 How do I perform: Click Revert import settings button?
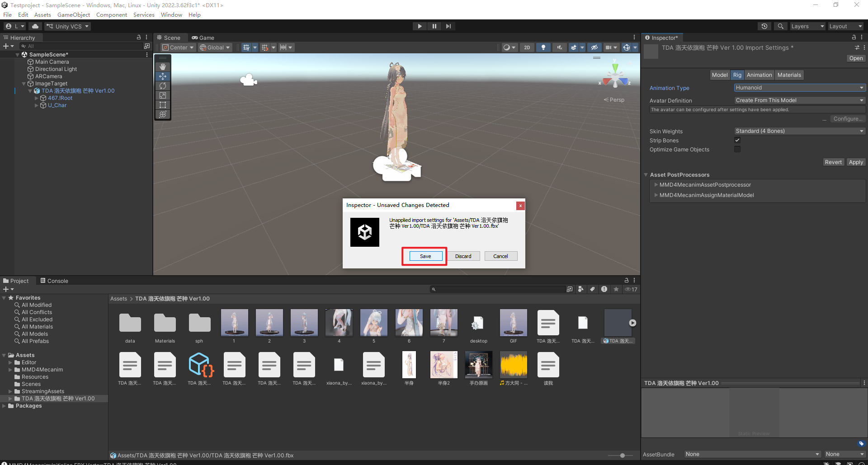(833, 162)
